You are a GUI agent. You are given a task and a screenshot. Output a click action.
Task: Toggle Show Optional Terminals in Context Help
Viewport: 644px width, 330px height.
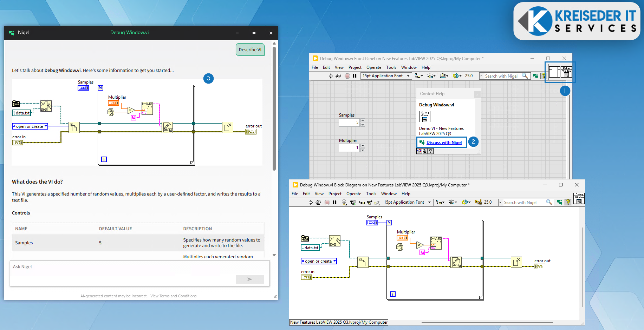[x=419, y=151]
